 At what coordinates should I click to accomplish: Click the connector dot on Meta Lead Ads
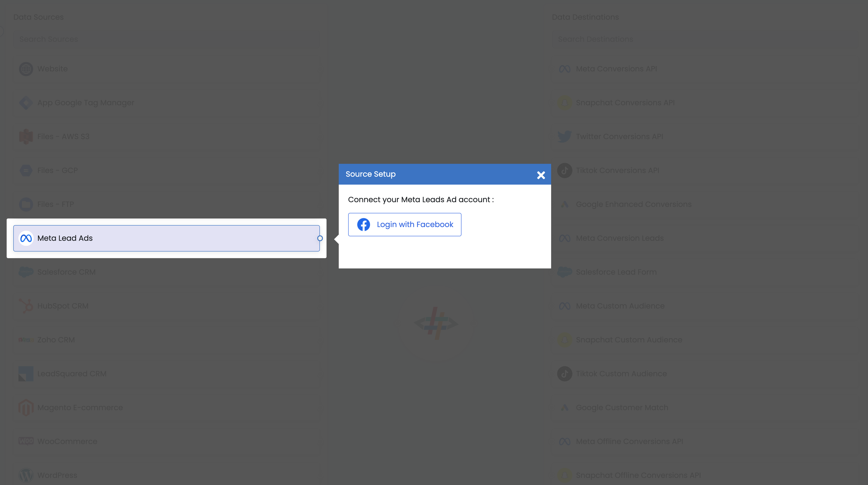point(320,238)
